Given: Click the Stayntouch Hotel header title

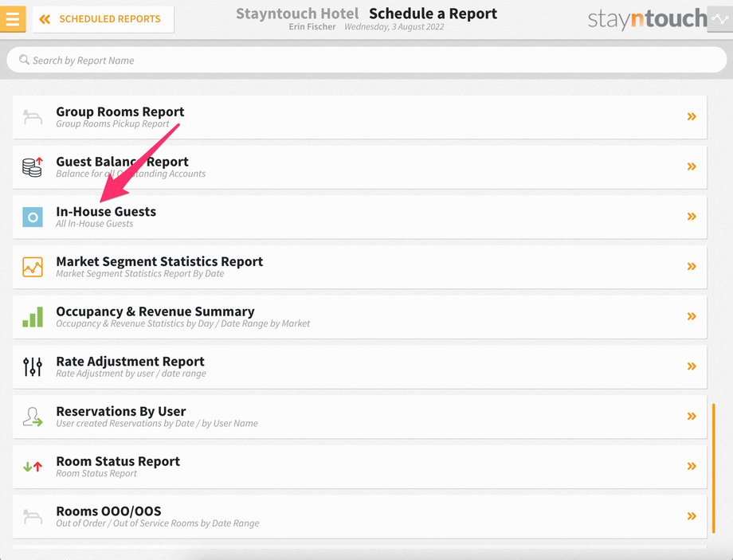Looking at the screenshot, I should (x=297, y=14).
